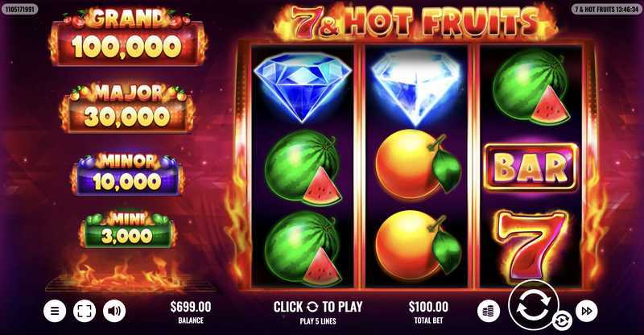Open the hamburger menu button
Screen dimensions: 644x335
click(55, 311)
